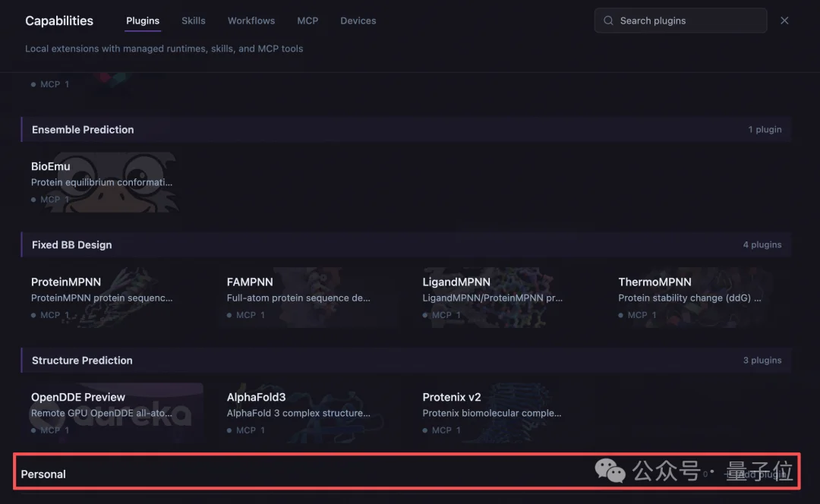Click the Capabilities heading

(59, 21)
